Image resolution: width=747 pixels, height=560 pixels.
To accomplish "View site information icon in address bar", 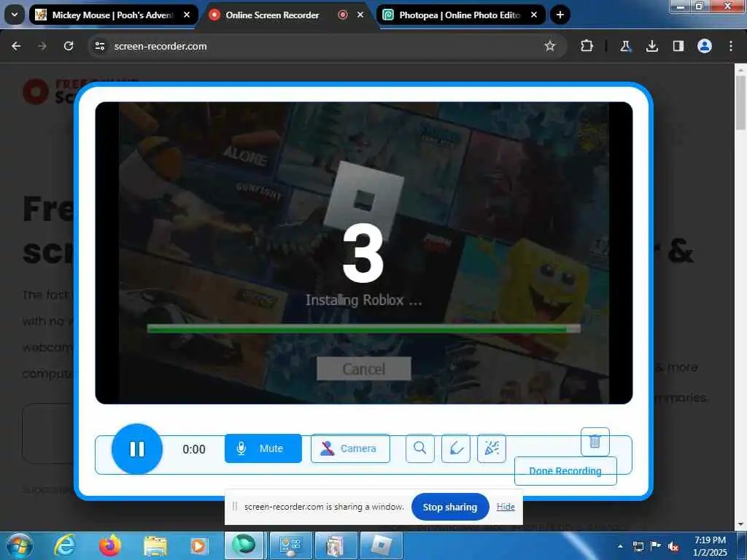I will point(99,46).
